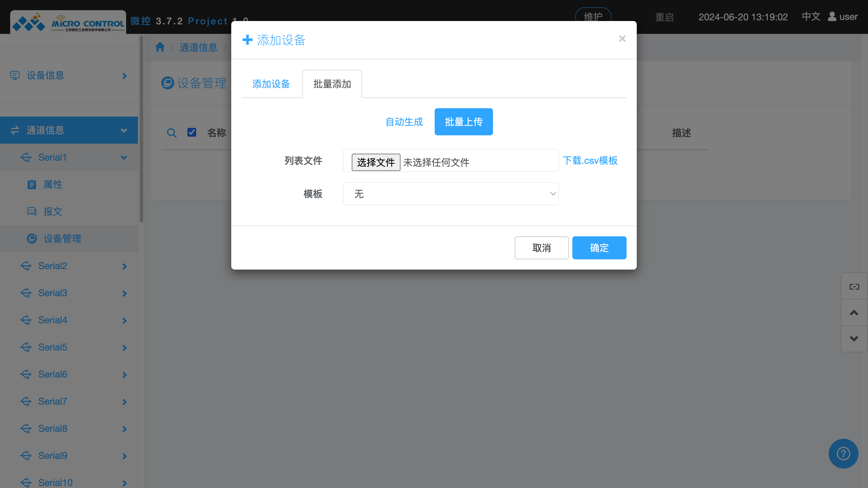Click the 设备管理 sidebar icon
Image resolution: width=868 pixels, height=488 pixels.
32,238
